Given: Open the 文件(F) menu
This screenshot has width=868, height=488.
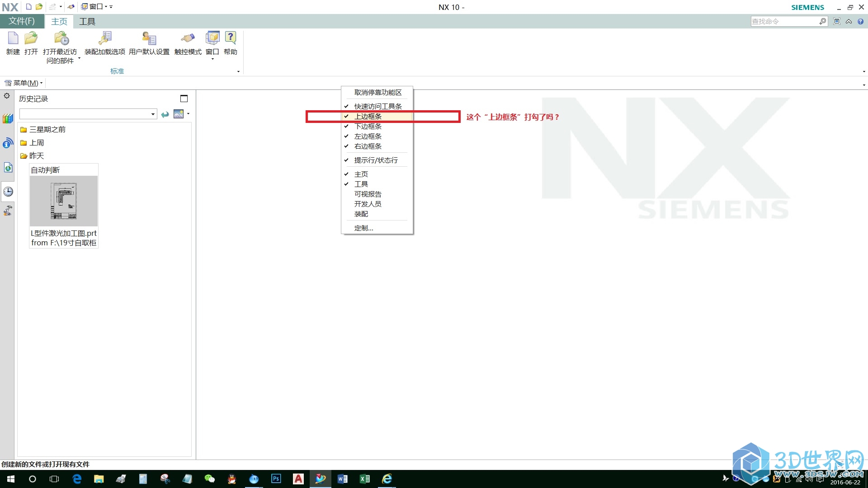Looking at the screenshot, I should pos(22,21).
